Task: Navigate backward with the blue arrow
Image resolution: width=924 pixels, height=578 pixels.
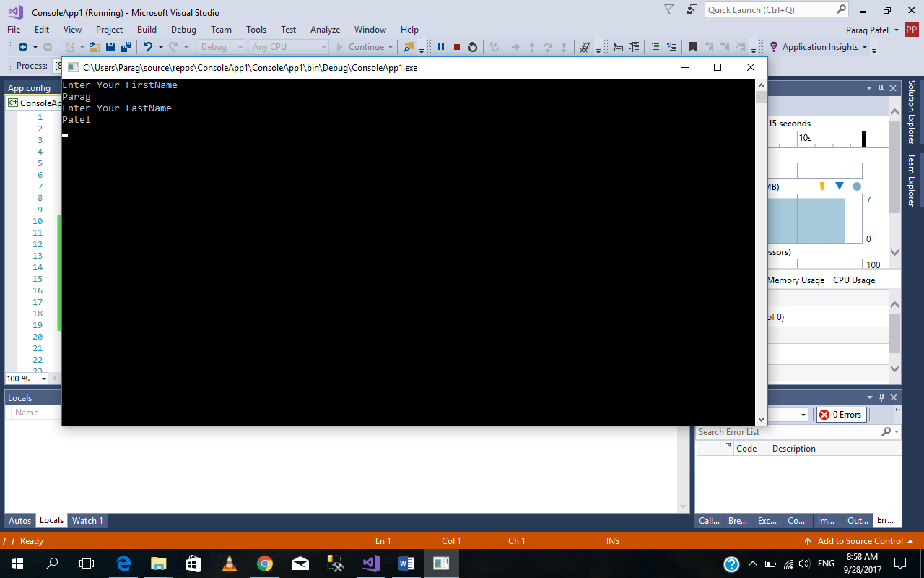Action: coord(23,47)
